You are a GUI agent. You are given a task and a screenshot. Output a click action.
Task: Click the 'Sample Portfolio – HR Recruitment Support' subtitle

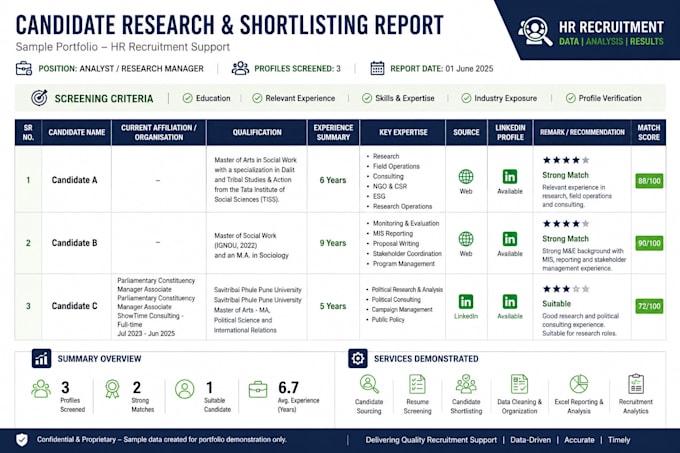pyautogui.click(x=122, y=47)
